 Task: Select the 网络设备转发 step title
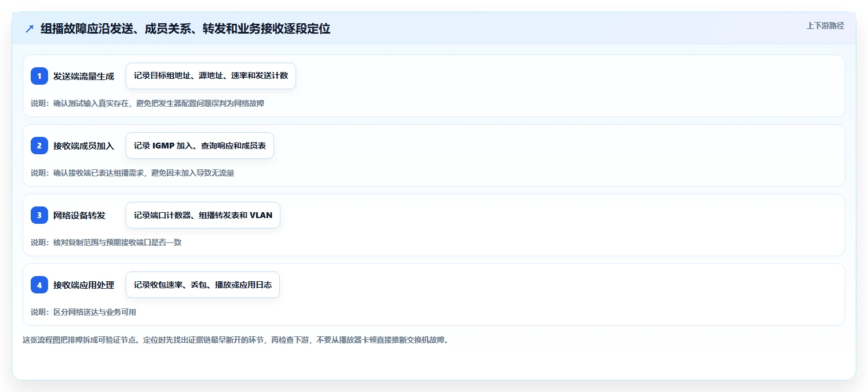point(79,215)
